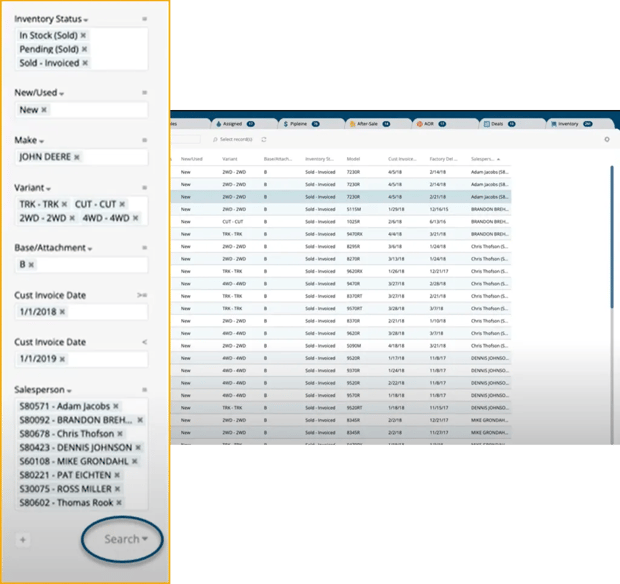Clear the 'S30075 - ROSS MILLER' tag

pos(117,490)
